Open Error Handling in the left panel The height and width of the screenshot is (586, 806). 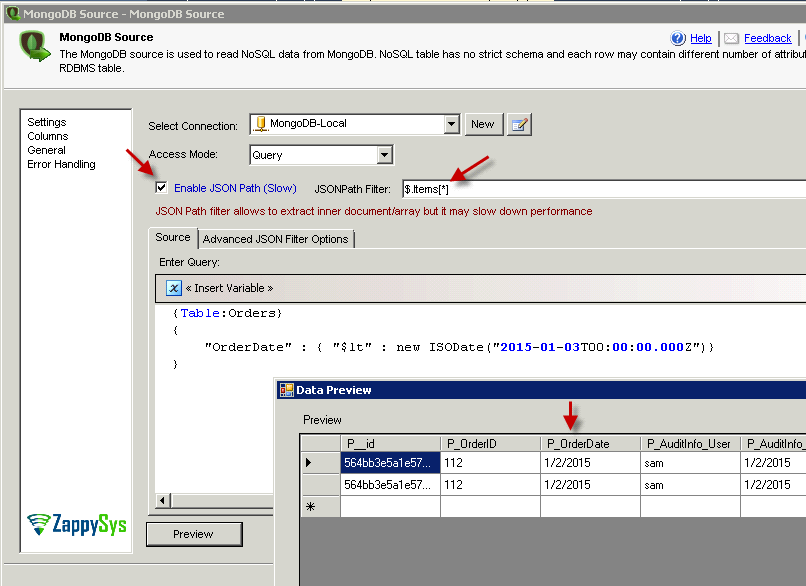click(61, 164)
